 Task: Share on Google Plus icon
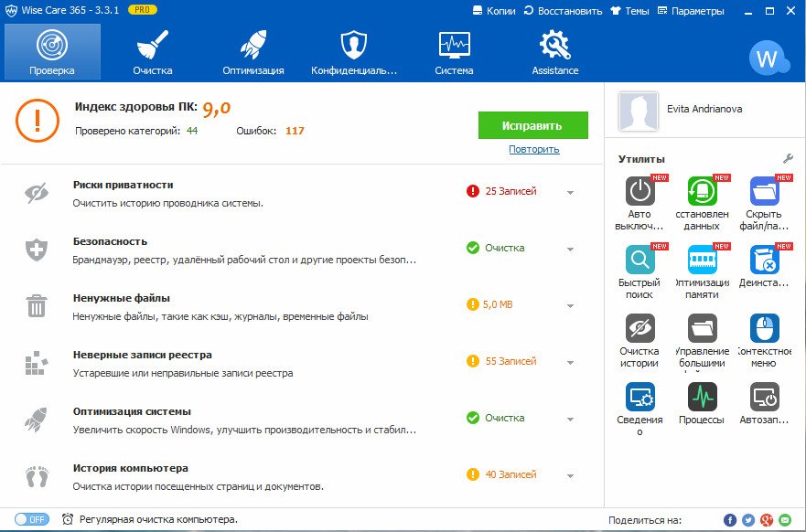click(x=767, y=520)
